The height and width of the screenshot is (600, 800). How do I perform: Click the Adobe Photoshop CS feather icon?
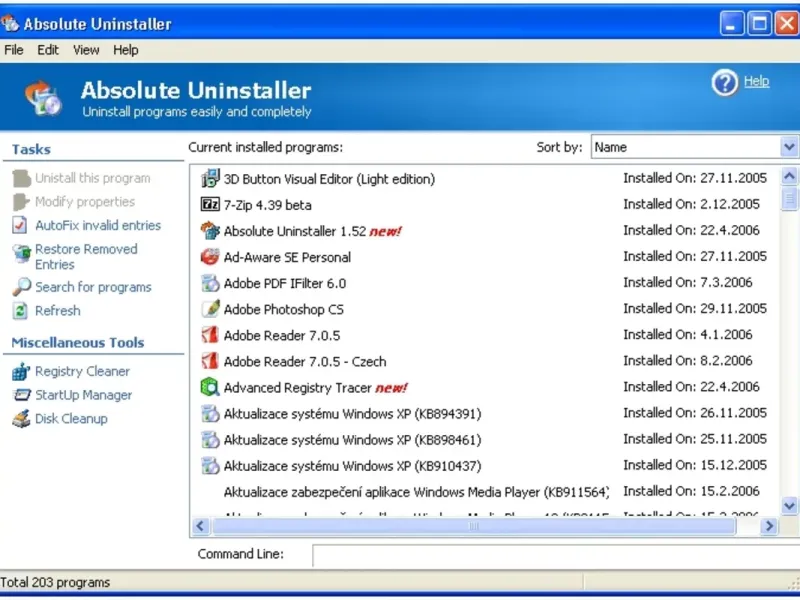pyautogui.click(x=210, y=309)
